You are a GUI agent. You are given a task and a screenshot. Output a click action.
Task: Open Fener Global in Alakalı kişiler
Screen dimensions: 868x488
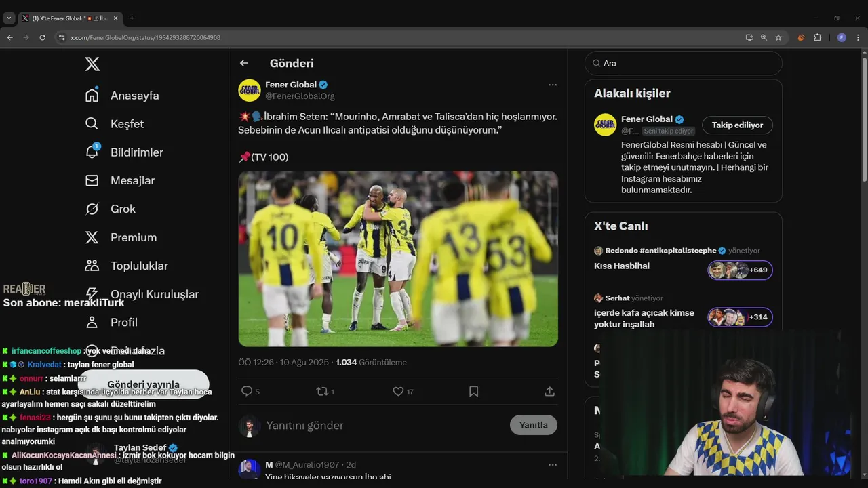pos(646,119)
